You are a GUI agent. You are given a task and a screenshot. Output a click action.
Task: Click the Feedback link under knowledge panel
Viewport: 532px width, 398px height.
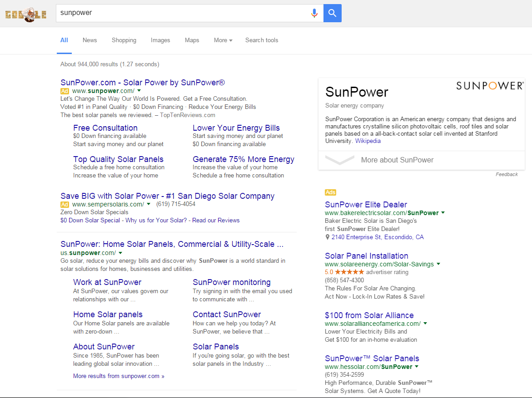507,174
